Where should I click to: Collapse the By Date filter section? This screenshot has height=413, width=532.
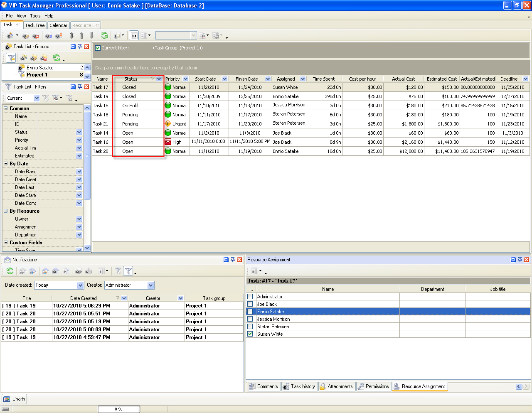tap(6, 164)
